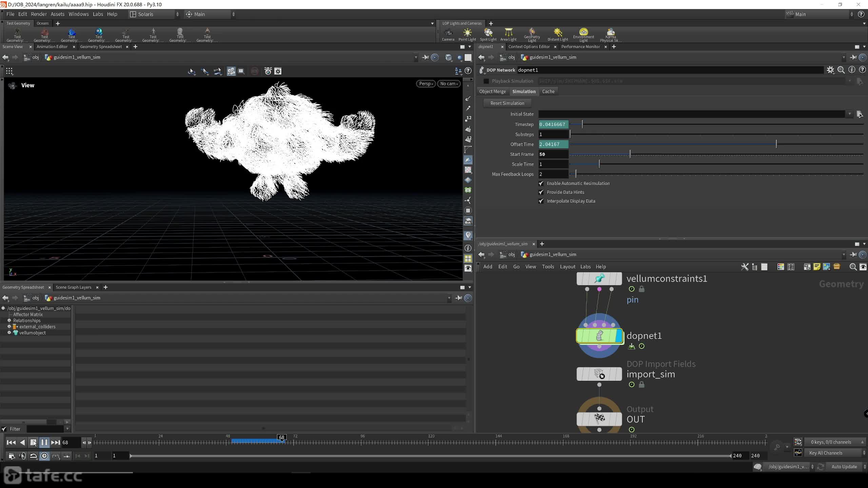
Task: Open the network editor Layout menu
Action: click(x=568, y=267)
